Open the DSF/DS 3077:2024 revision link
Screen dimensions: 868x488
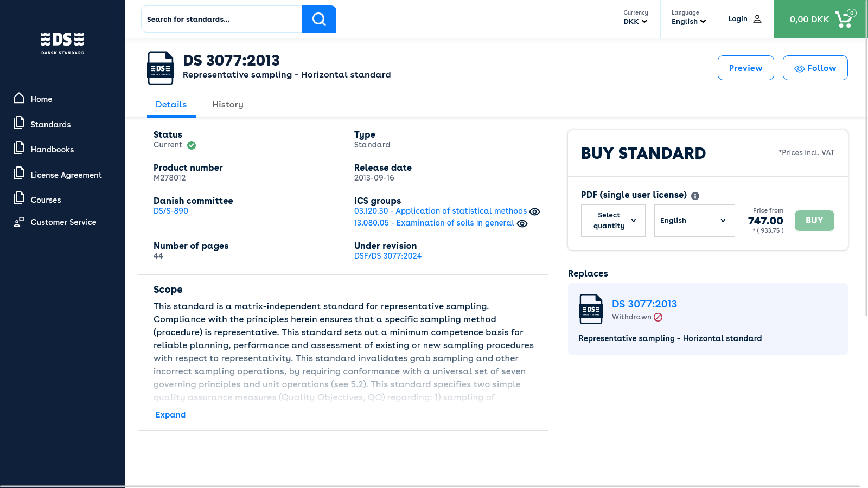(x=388, y=256)
